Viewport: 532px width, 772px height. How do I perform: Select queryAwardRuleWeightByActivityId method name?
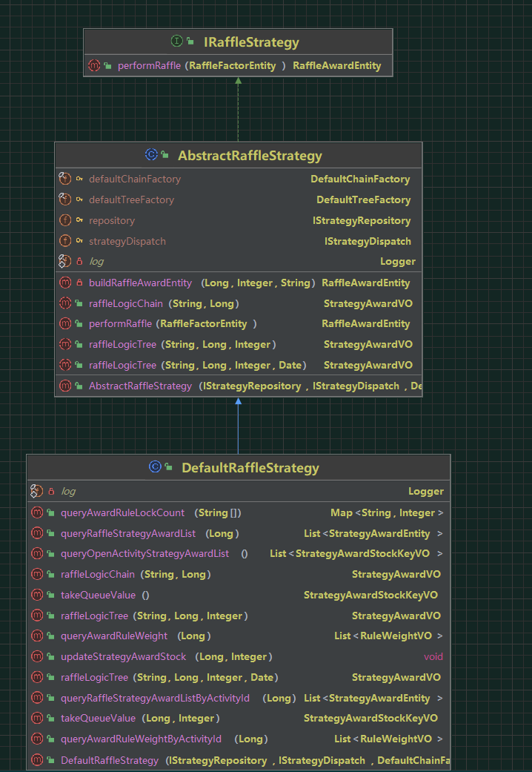pyautogui.click(x=142, y=739)
